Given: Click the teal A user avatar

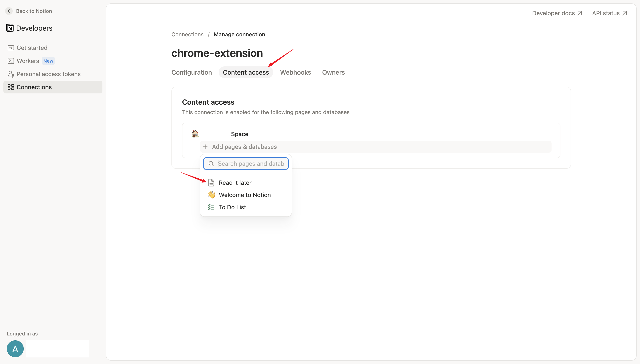Looking at the screenshot, I should pos(15,349).
